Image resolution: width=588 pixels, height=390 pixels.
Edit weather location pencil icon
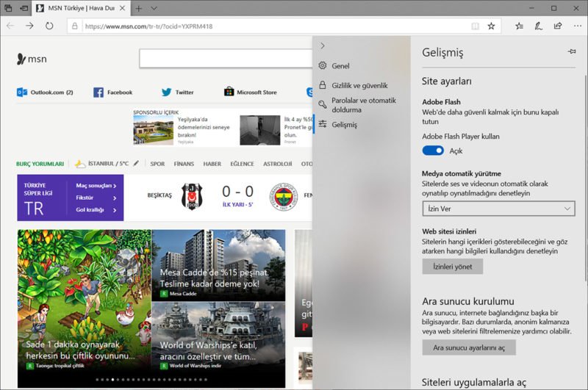pyautogui.click(x=136, y=163)
